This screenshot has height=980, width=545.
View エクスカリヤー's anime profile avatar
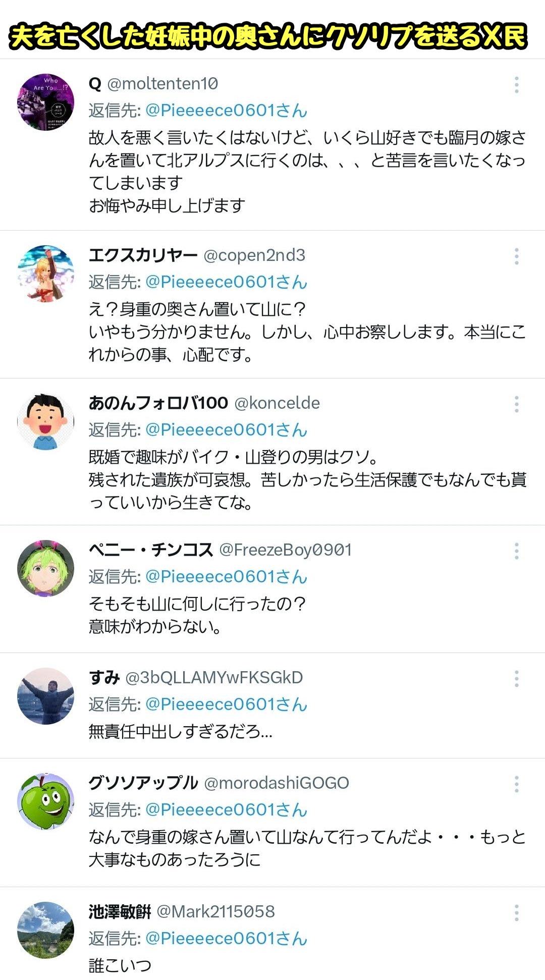point(45,274)
